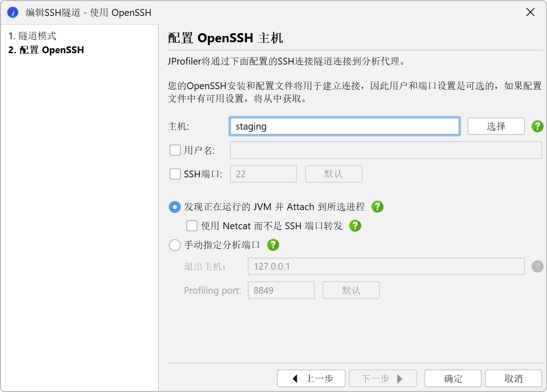
Task: Click the SSH端口 field showing 22
Action: [x=263, y=174]
